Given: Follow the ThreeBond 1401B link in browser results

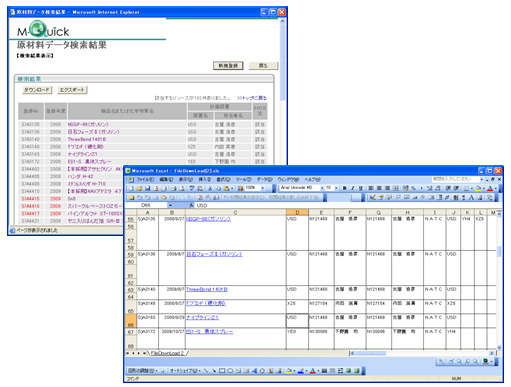Looking at the screenshot, I should pos(87,139).
